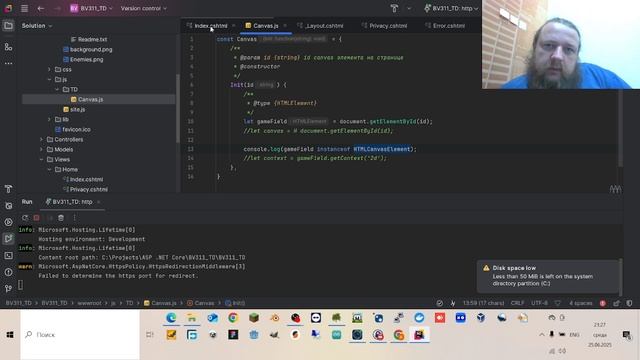Toggle the read-only lock icon in status bar

pyautogui.click(x=616, y=303)
